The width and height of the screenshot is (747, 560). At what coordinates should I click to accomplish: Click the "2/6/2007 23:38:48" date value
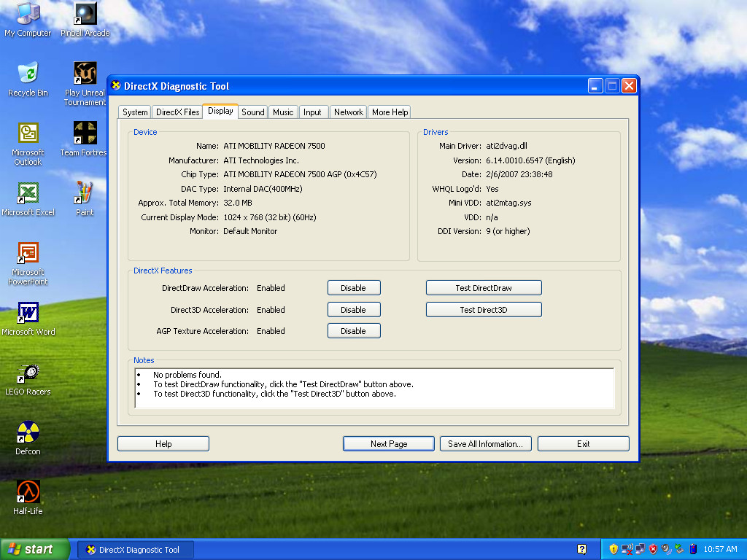pos(519,174)
